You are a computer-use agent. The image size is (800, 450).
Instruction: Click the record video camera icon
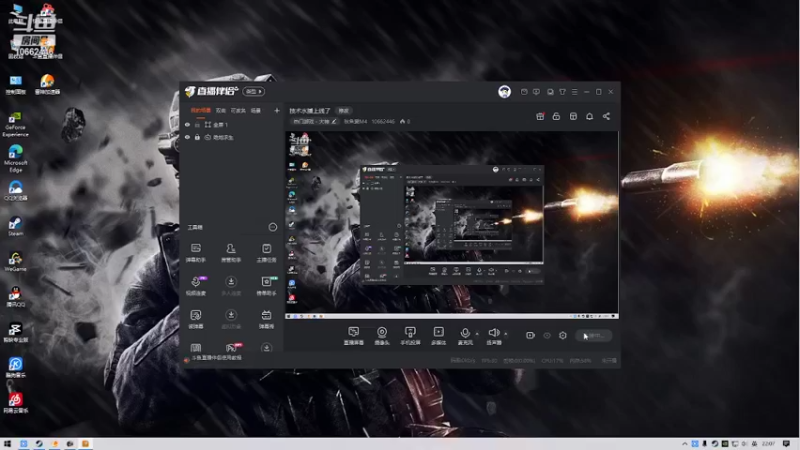click(x=531, y=335)
